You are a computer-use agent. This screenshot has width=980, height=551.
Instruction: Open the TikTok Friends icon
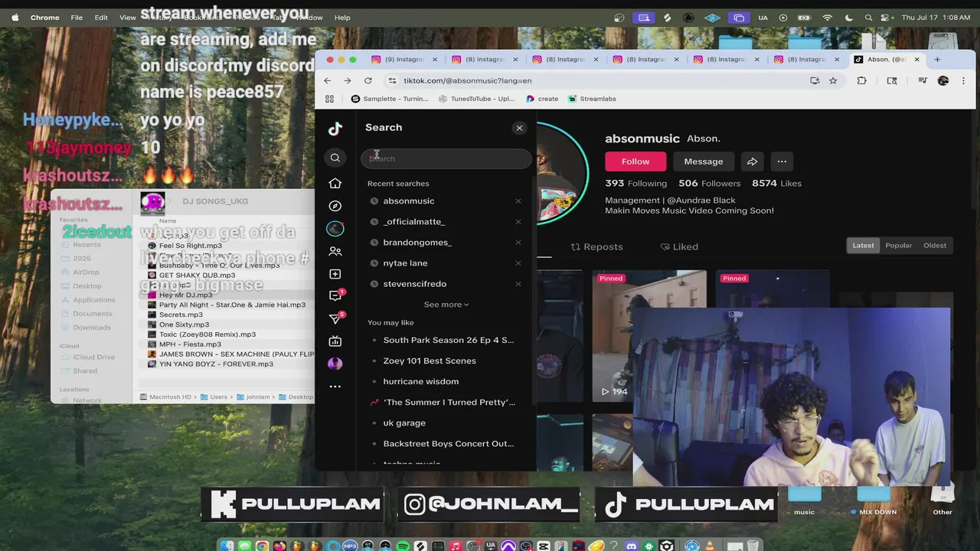coord(335,251)
